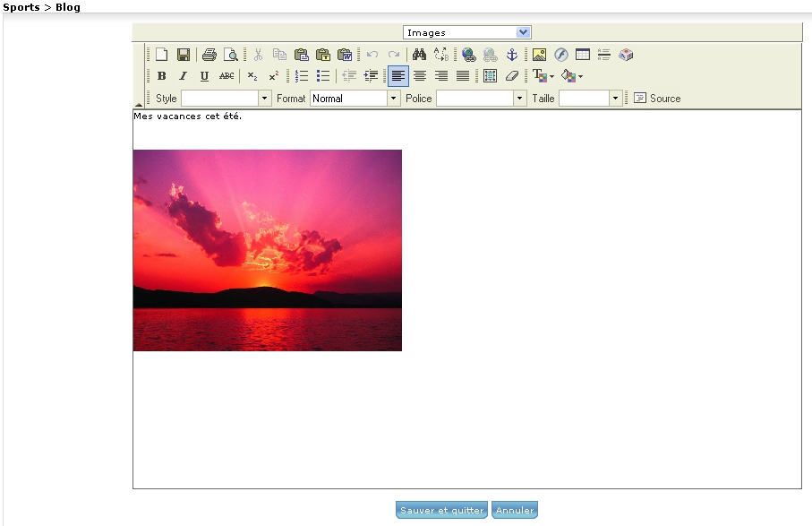Toggle left text alignment
The width and height of the screenshot is (812, 526).
click(398, 76)
